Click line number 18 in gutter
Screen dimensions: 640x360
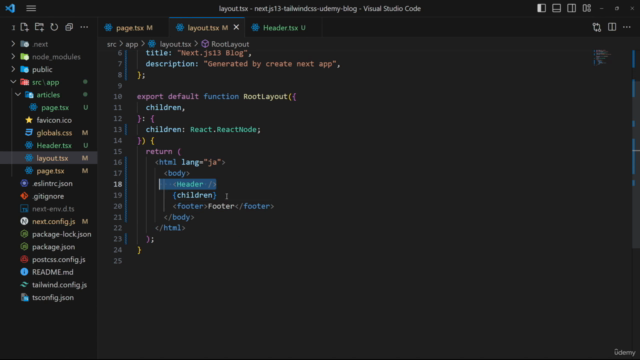coord(118,184)
